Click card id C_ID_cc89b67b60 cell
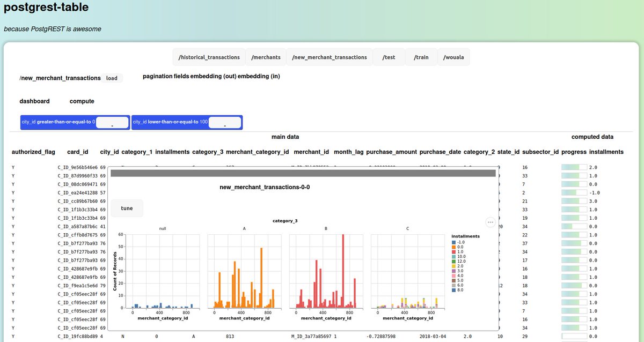Image resolution: width=644 pixels, height=342 pixels. click(x=78, y=201)
